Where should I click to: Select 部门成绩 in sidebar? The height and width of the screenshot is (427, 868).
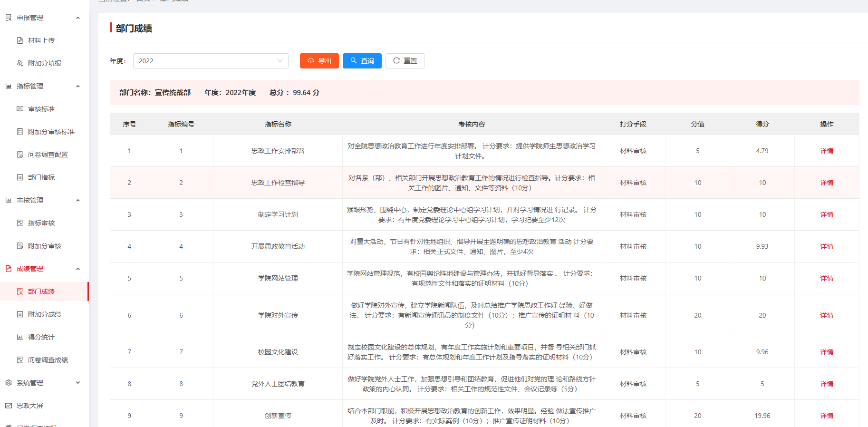44,291
